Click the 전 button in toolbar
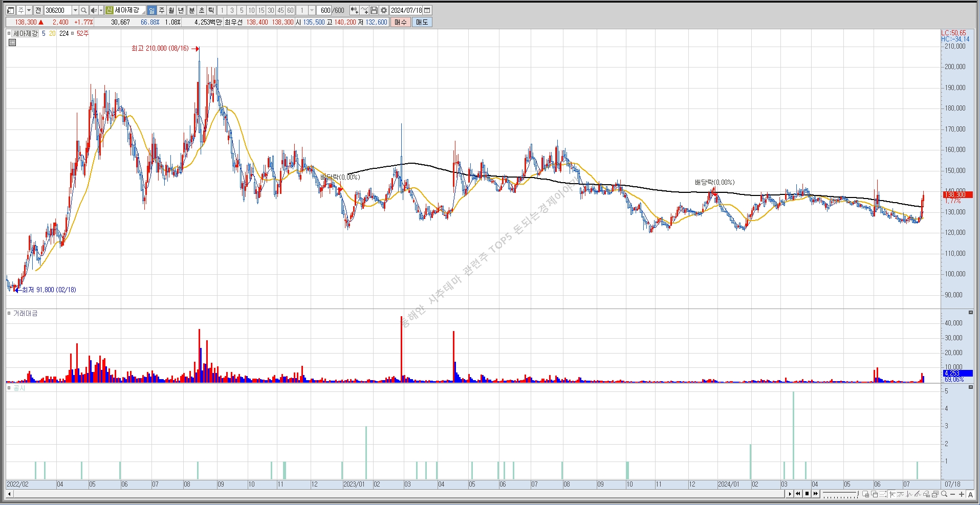The image size is (980, 505). [x=38, y=10]
